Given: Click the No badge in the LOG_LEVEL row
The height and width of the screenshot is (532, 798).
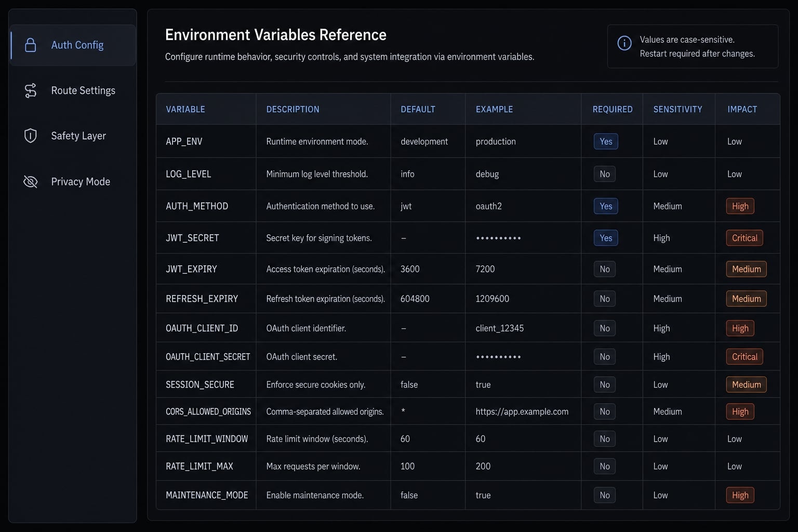Looking at the screenshot, I should click(605, 174).
